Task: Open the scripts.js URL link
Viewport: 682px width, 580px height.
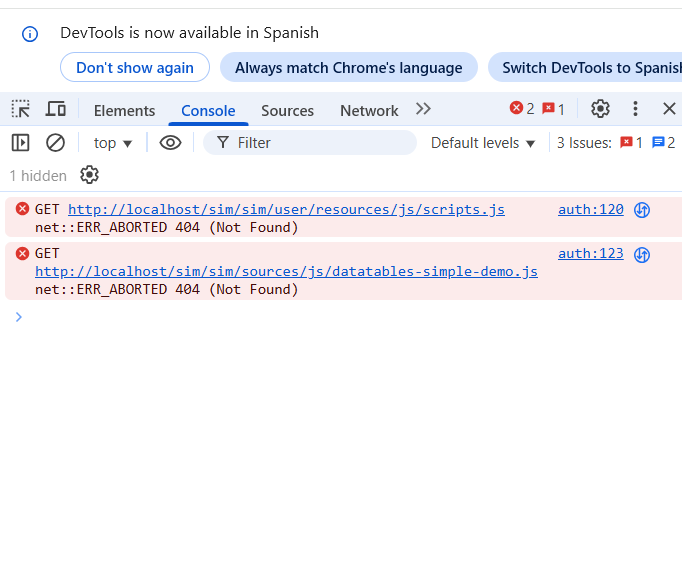Action: (286, 209)
